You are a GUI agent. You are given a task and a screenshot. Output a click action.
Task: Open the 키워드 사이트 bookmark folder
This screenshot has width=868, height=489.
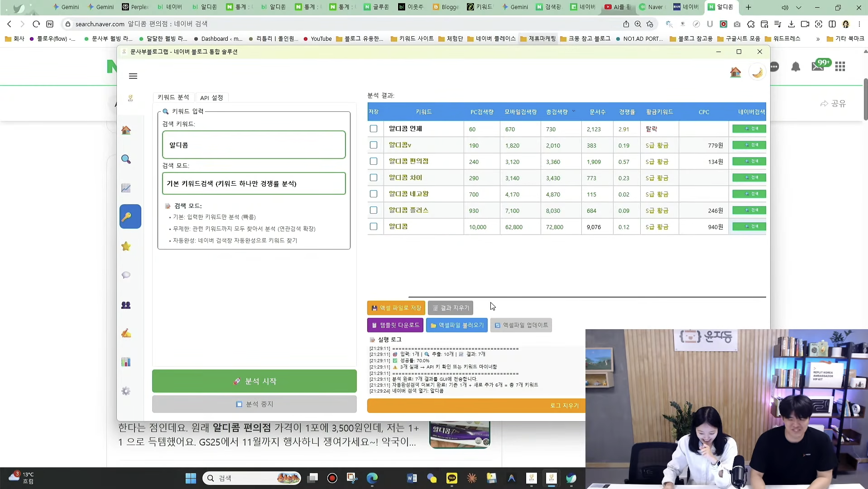[x=412, y=39]
